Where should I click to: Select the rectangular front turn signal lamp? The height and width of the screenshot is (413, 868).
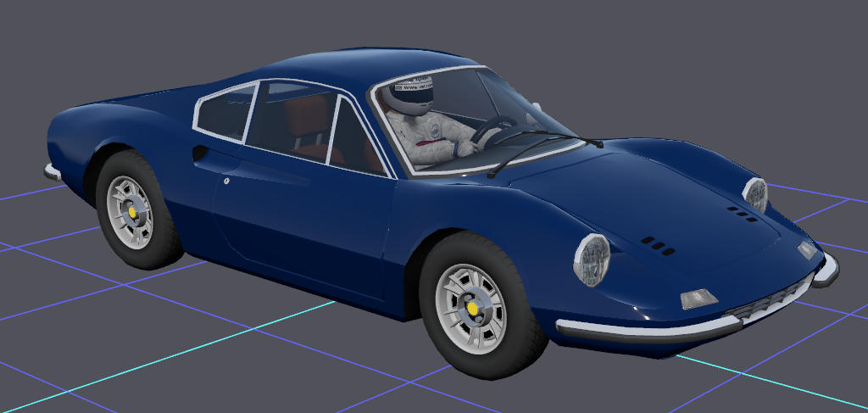point(698,299)
